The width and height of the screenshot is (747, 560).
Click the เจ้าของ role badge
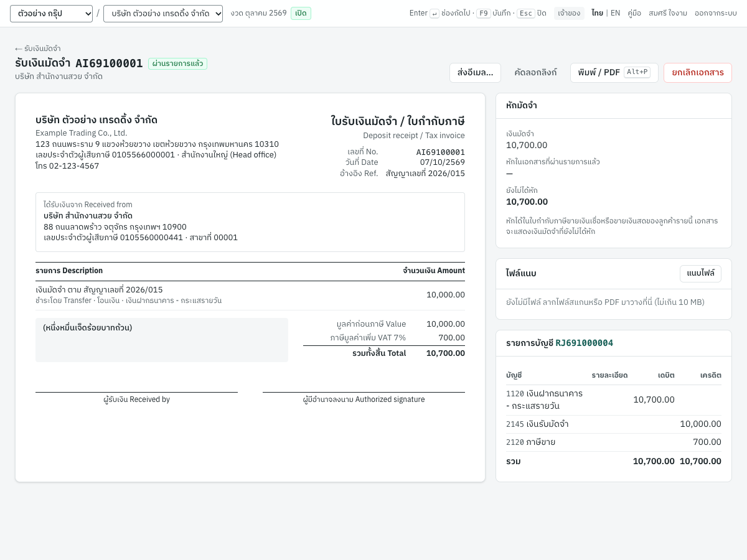pos(569,13)
